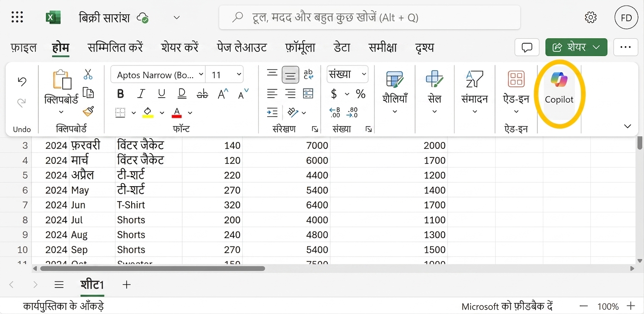644x314 pixels.
Task: Open the संरेखण dialog launcher
Action: click(x=315, y=129)
